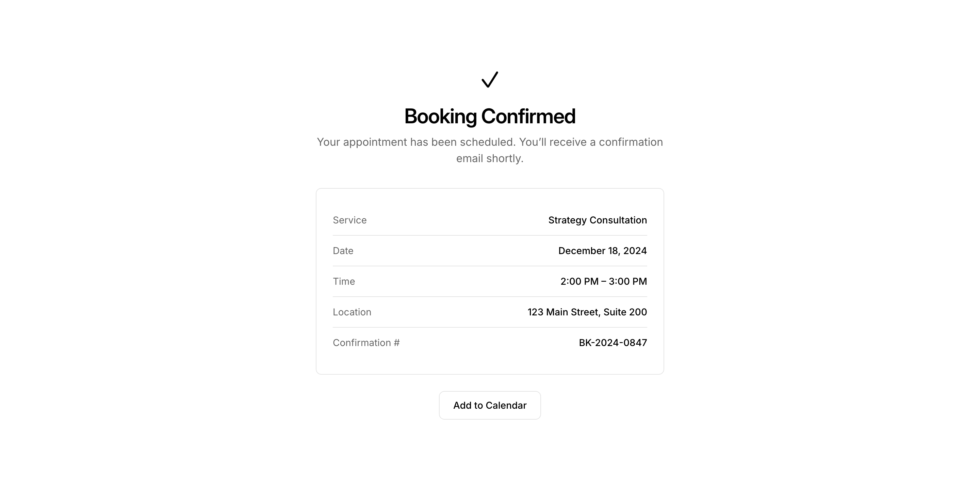Click the Time row label
The height and width of the screenshot is (485, 980).
tap(344, 281)
